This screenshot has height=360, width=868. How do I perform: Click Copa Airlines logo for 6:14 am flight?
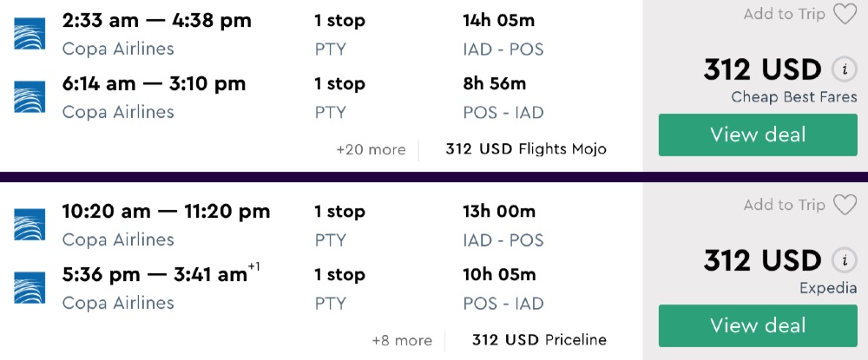coord(30,96)
